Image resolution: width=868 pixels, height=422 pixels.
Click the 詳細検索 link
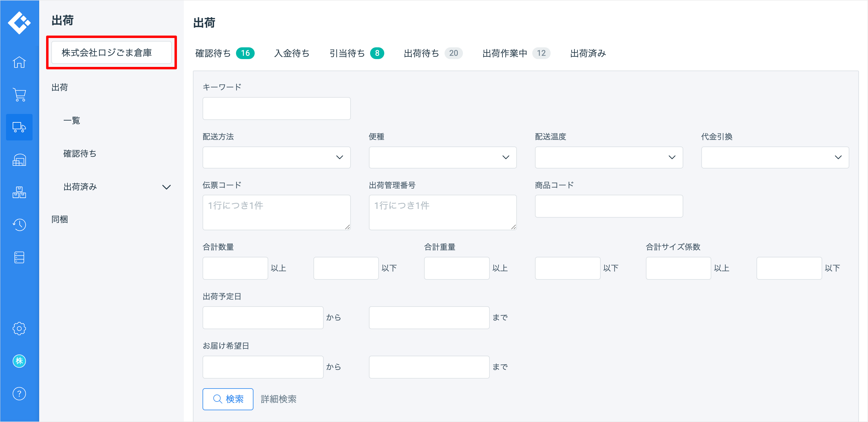(278, 399)
